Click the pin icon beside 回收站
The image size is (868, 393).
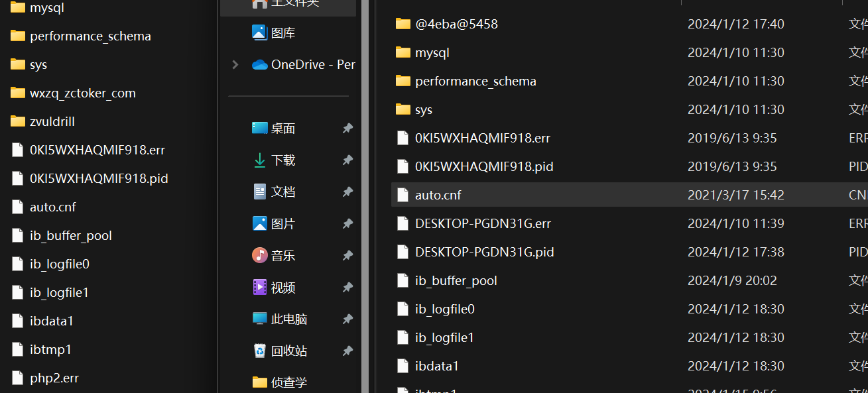347,351
